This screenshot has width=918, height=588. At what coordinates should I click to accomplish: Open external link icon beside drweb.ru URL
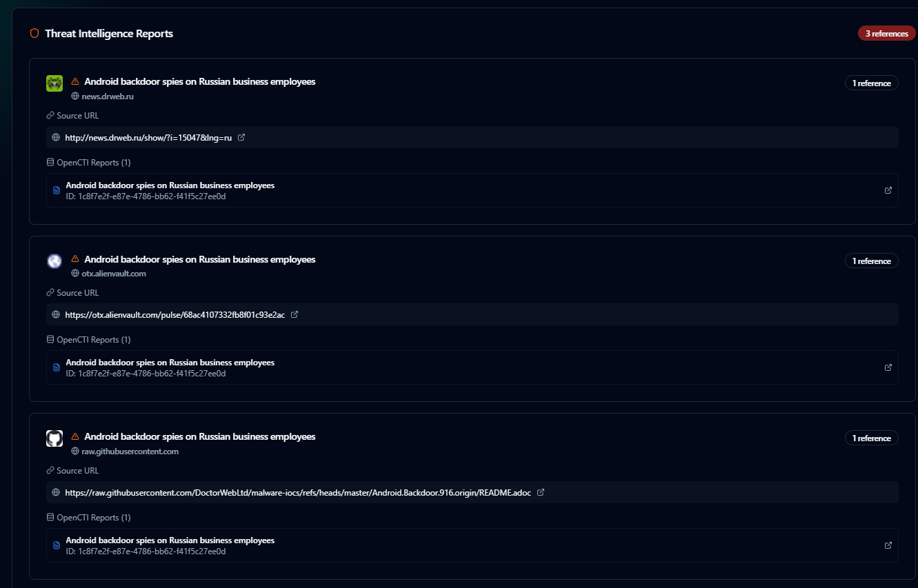pyautogui.click(x=241, y=137)
